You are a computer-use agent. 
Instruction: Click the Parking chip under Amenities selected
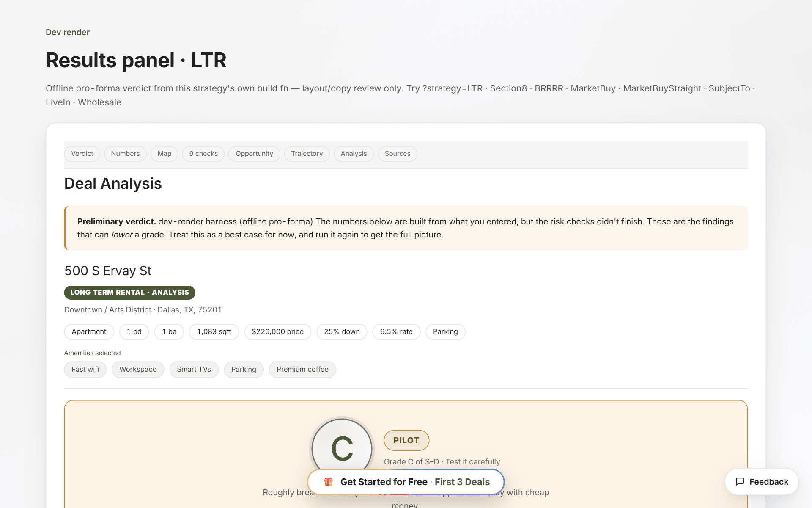244,370
